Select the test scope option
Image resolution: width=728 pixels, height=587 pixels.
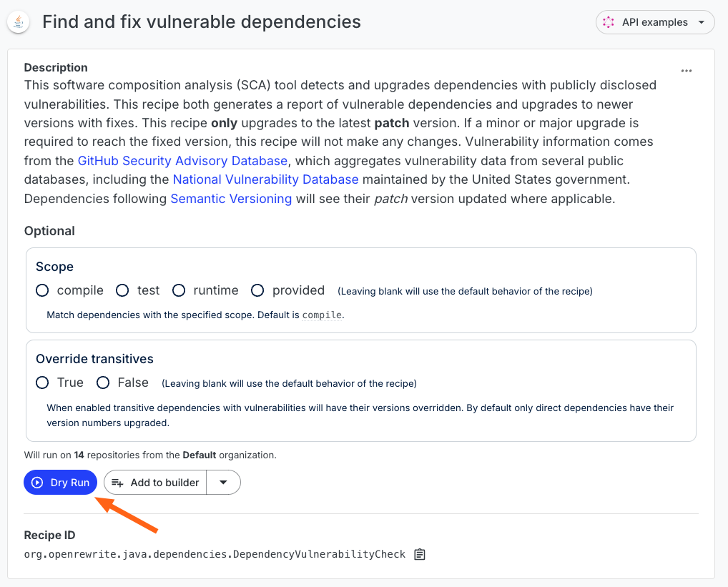point(122,290)
